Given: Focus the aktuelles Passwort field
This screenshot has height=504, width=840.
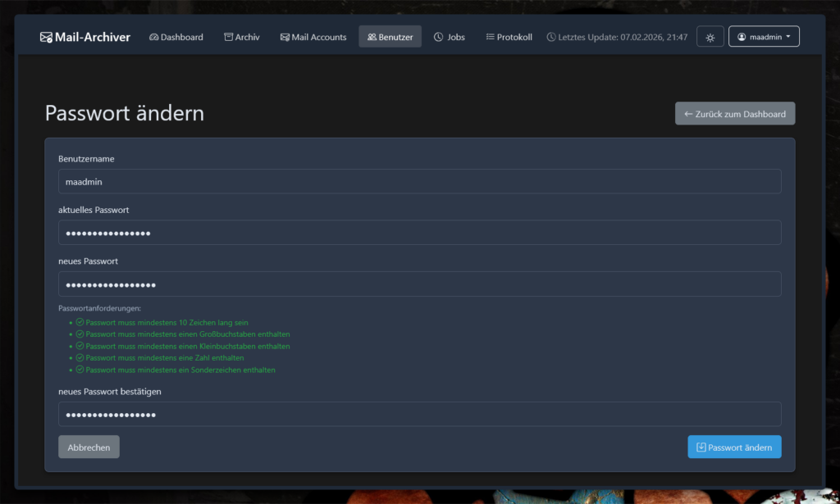Looking at the screenshot, I should pyautogui.click(x=419, y=233).
